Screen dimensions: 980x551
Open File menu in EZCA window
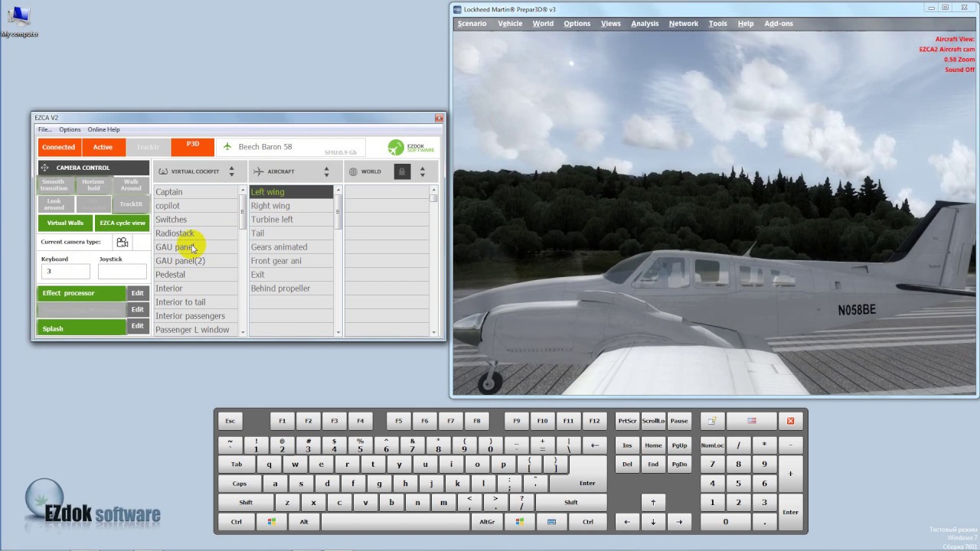click(45, 129)
